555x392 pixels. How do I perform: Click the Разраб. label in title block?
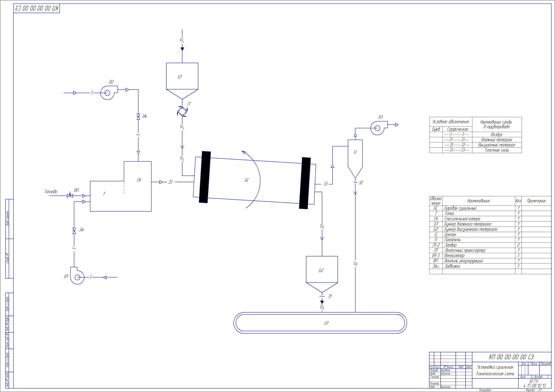pyautogui.click(x=434, y=370)
